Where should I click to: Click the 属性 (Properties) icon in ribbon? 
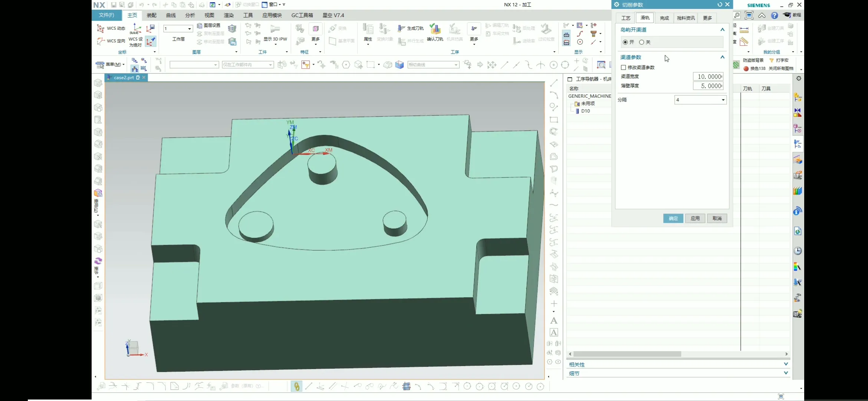tap(368, 30)
